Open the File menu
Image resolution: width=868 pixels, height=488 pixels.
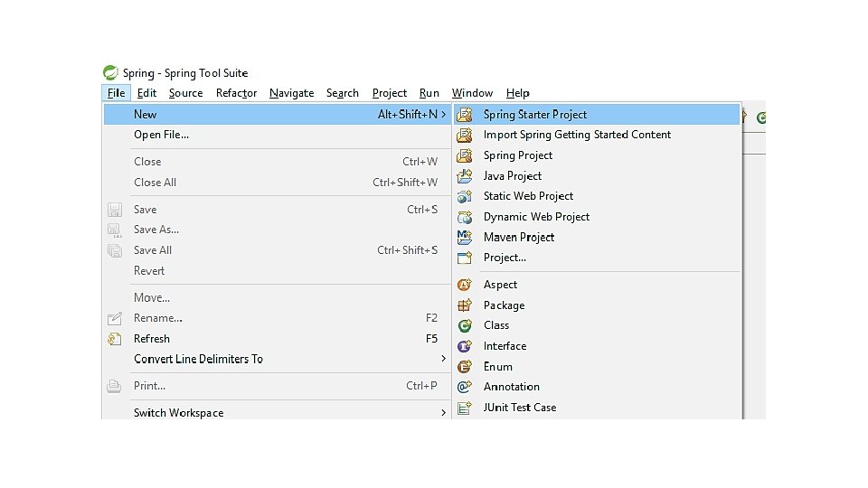tap(117, 93)
